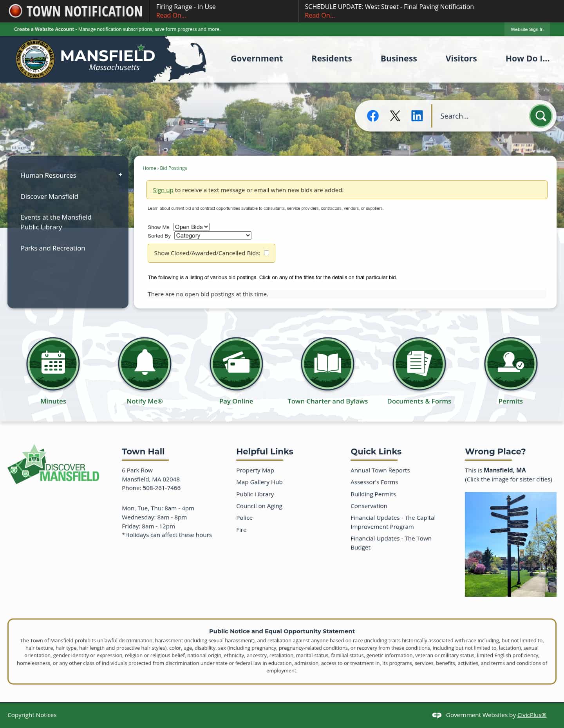564x728 pixels.
Task: Click in the Search input field
Action: (x=482, y=116)
